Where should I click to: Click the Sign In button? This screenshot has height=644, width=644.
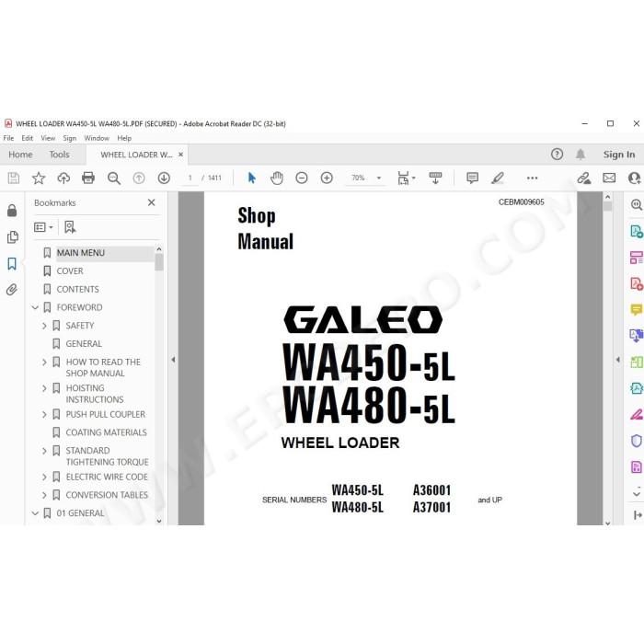[x=619, y=155]
